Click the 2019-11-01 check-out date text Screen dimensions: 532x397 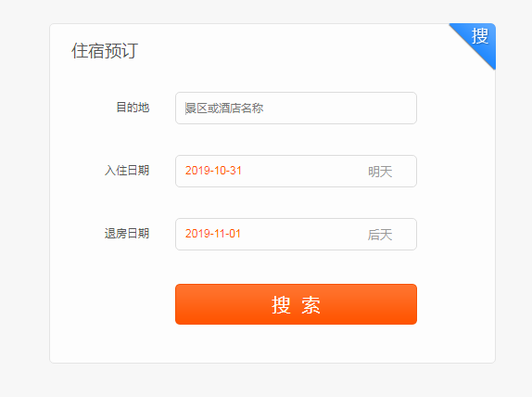click(x=213, y=234)
